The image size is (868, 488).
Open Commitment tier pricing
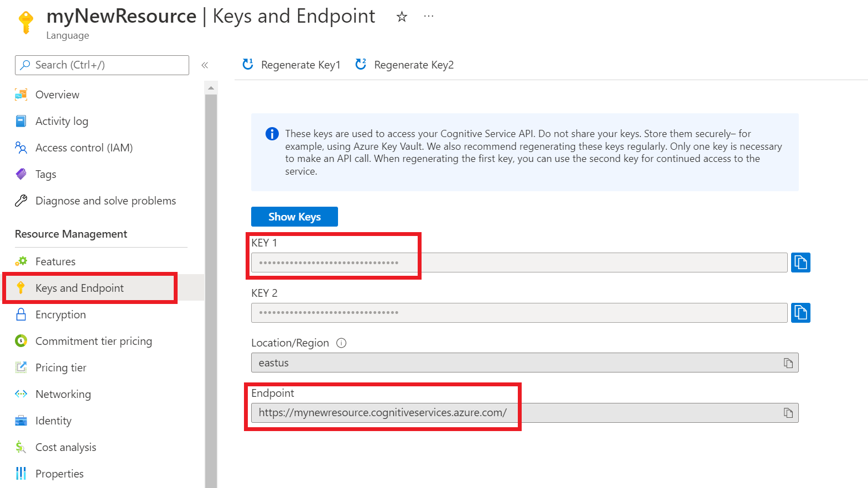(93, 341)
